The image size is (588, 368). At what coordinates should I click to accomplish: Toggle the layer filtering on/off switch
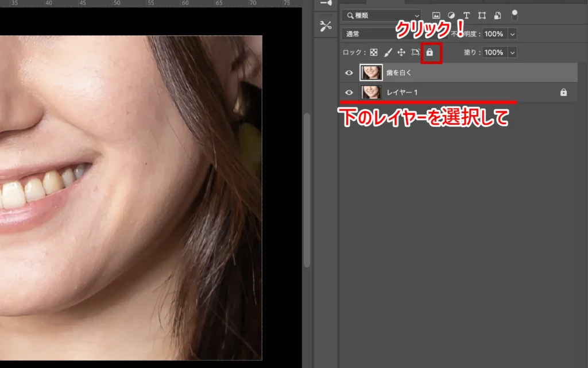pos(514,14)
